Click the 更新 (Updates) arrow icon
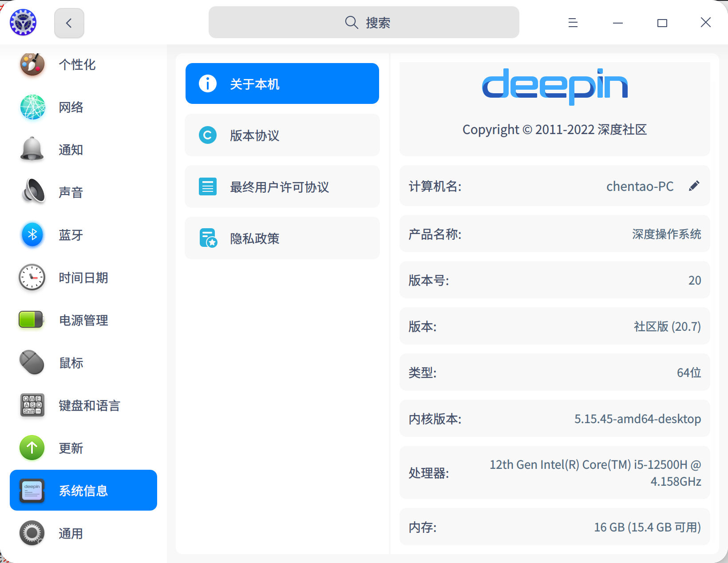 coord(32,448)
